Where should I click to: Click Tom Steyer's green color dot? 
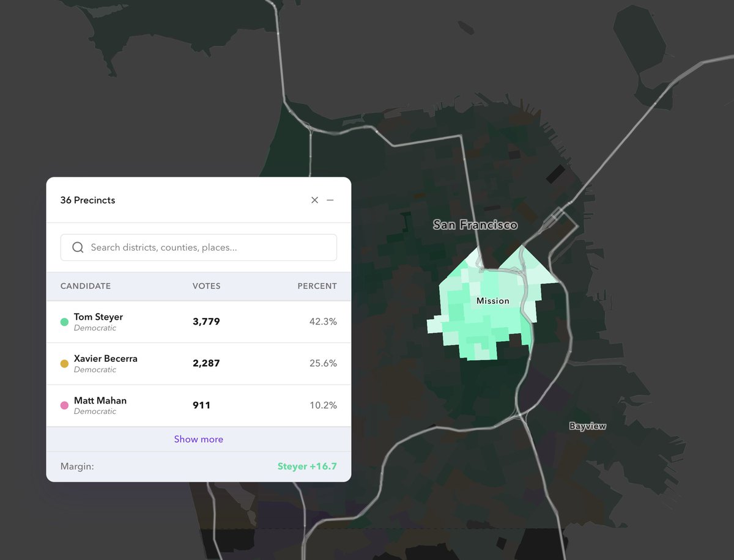[x=64, y=322]
